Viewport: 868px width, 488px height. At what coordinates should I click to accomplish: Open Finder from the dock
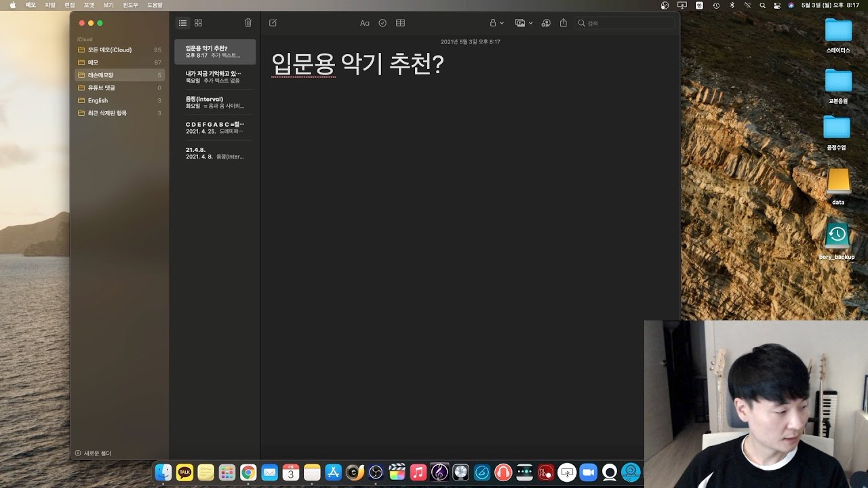click(163, 472)
